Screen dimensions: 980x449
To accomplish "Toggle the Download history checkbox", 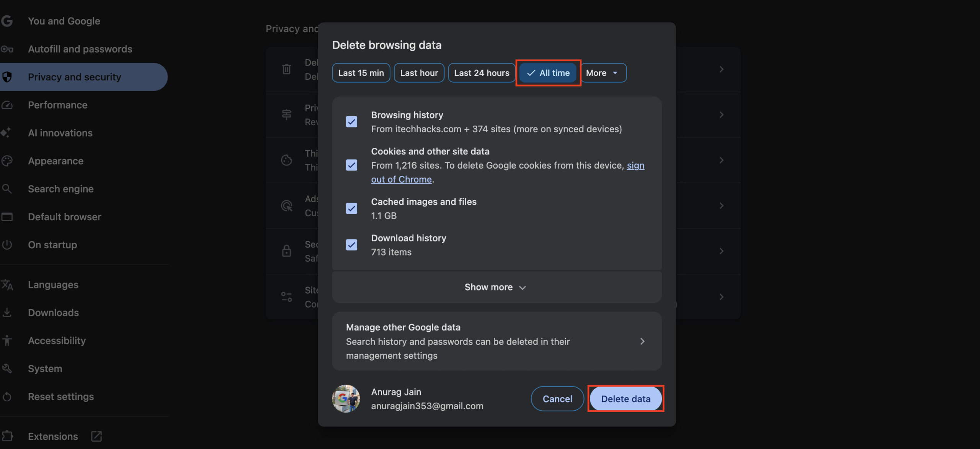I will [351, 245].
